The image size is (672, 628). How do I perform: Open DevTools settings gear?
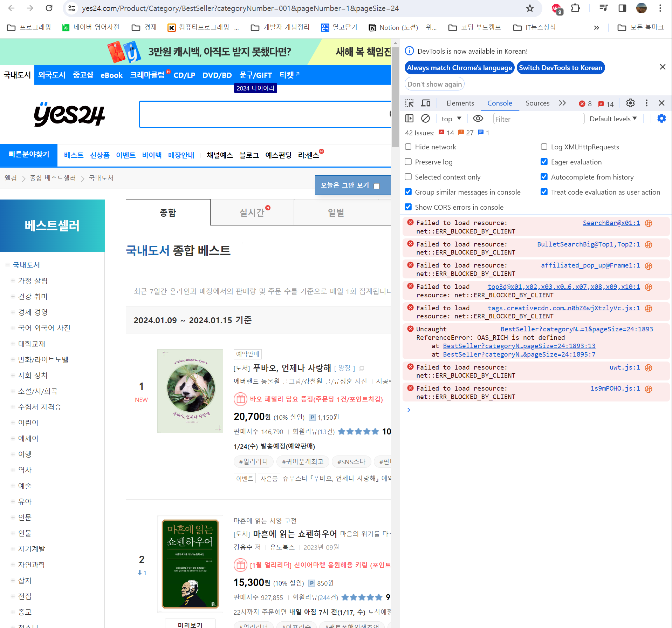coord(630,103)
